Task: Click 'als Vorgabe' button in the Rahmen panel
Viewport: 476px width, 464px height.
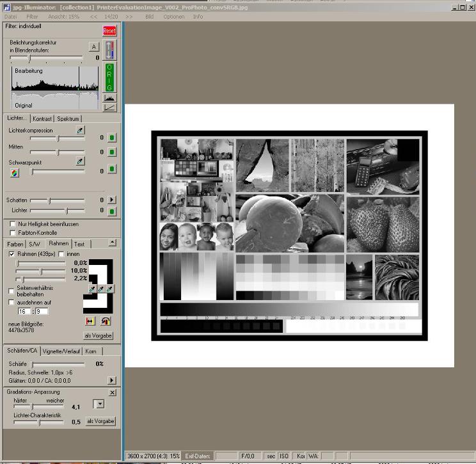Action: [x=98, y=335]
